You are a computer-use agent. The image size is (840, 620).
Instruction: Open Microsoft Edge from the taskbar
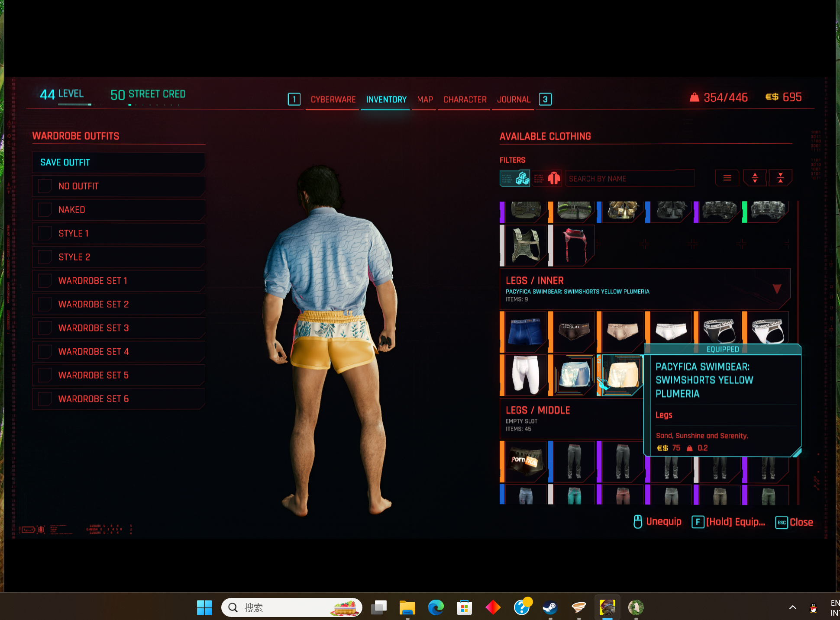[436, 607]
